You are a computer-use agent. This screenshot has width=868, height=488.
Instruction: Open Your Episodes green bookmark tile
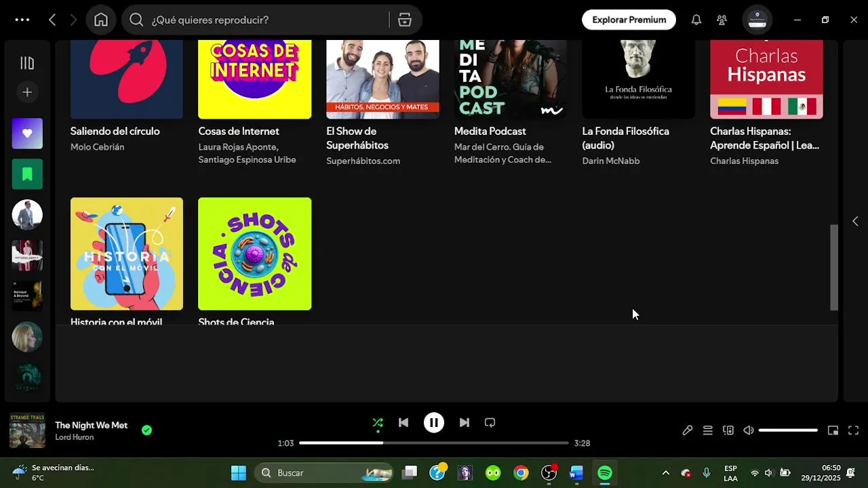pos(27,174)
